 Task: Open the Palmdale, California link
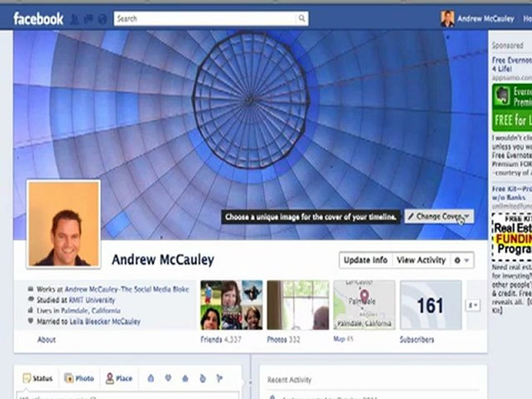90,311
